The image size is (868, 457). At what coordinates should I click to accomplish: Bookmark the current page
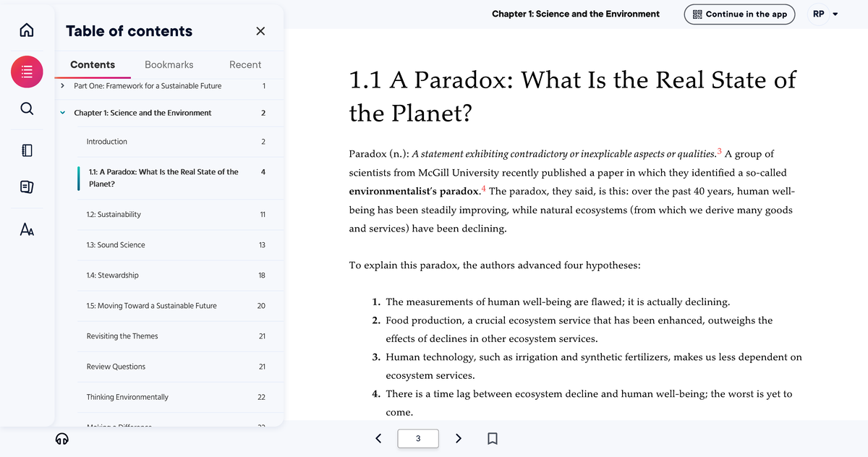pyautogui.click(x=492, y=438)
